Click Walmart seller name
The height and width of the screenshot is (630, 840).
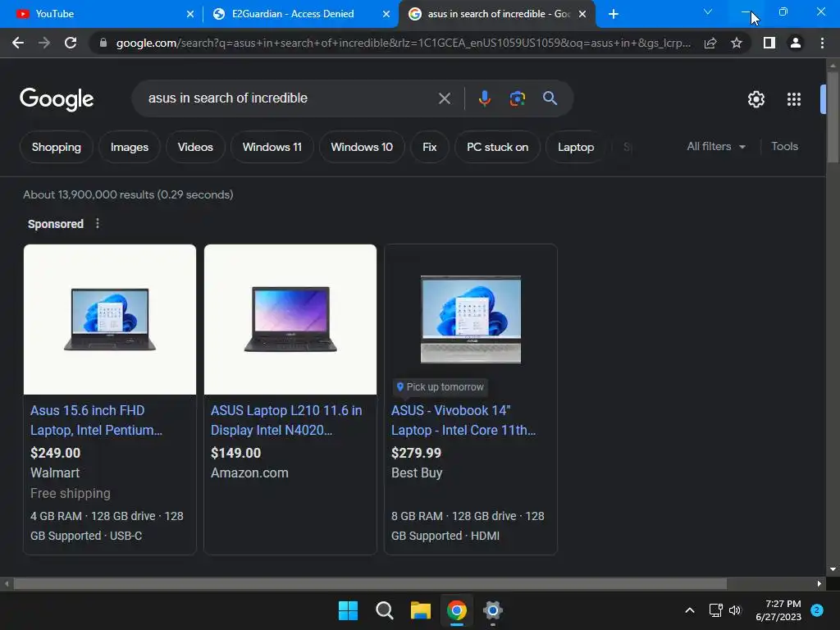[x=55, y=472]
